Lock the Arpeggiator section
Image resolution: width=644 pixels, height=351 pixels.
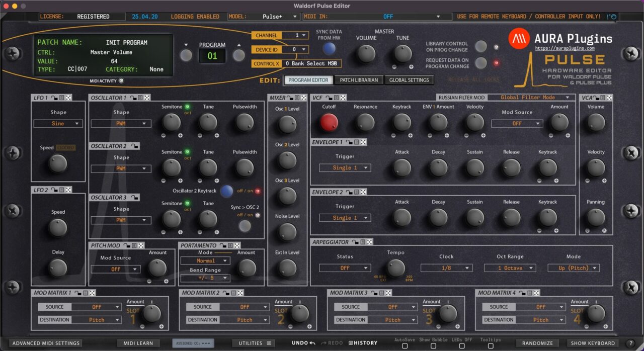tap(355, 242)
